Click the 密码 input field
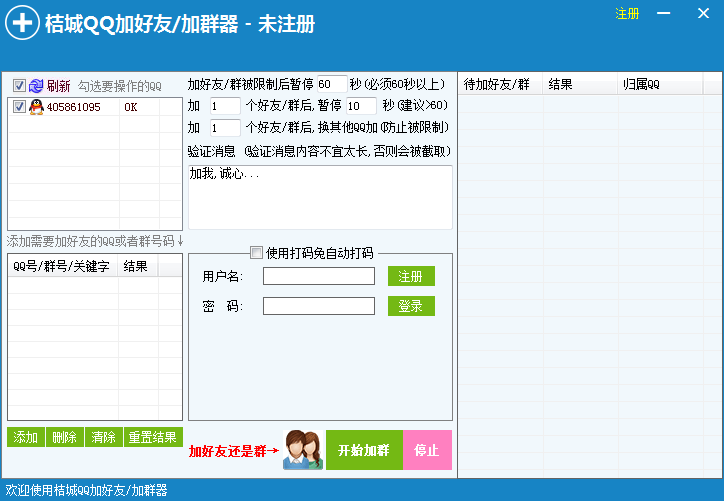The width and height of the screenshot is (724, 501). tap(319, 306)
